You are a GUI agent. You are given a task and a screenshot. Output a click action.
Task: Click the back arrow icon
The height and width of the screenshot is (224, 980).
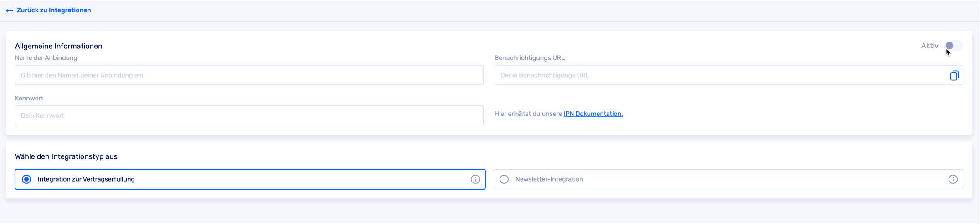pyautogui.click(x=10, y=10)
